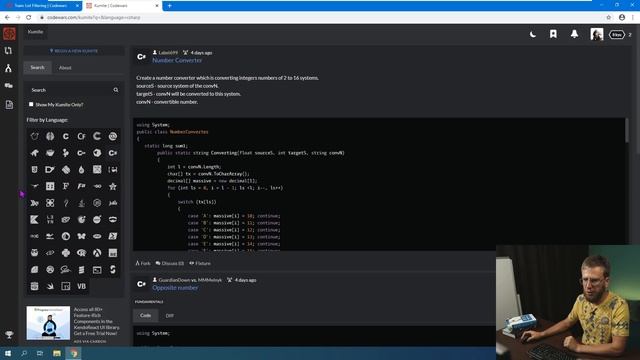Open kumite fork icon in sidebar

(8, 68)
